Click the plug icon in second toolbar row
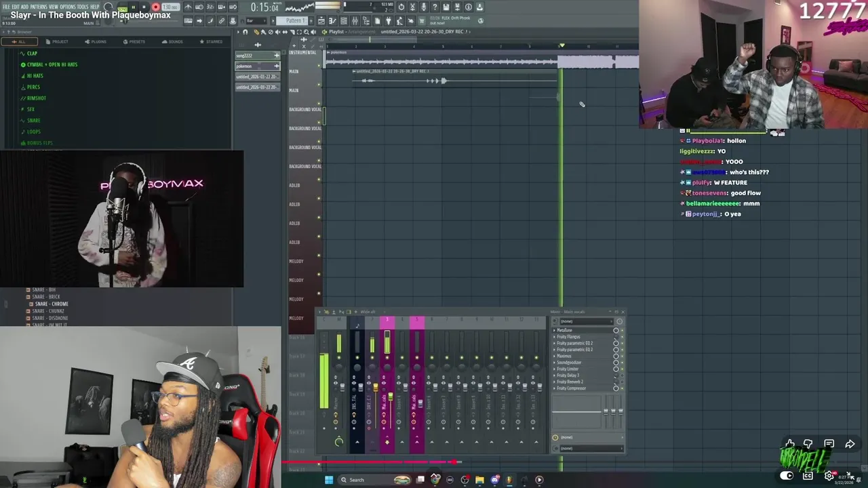Image resolution: width=868 pixels, height=488 pixels. [388, 21]
